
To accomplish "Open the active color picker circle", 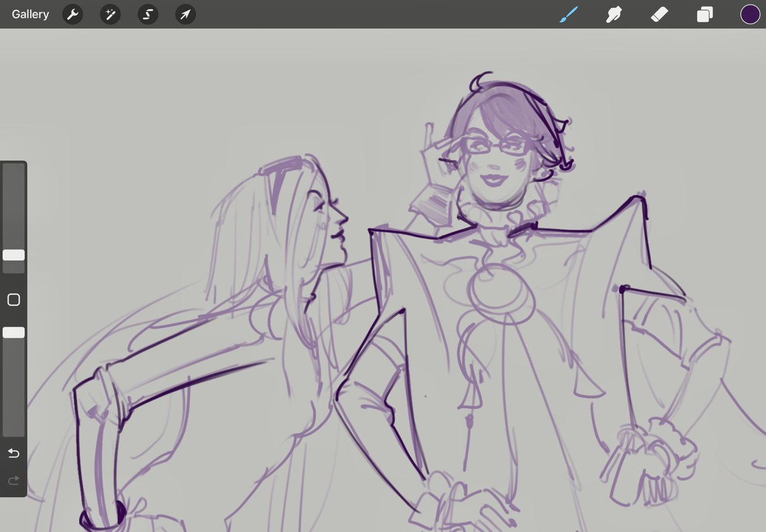I will [750, 14].
